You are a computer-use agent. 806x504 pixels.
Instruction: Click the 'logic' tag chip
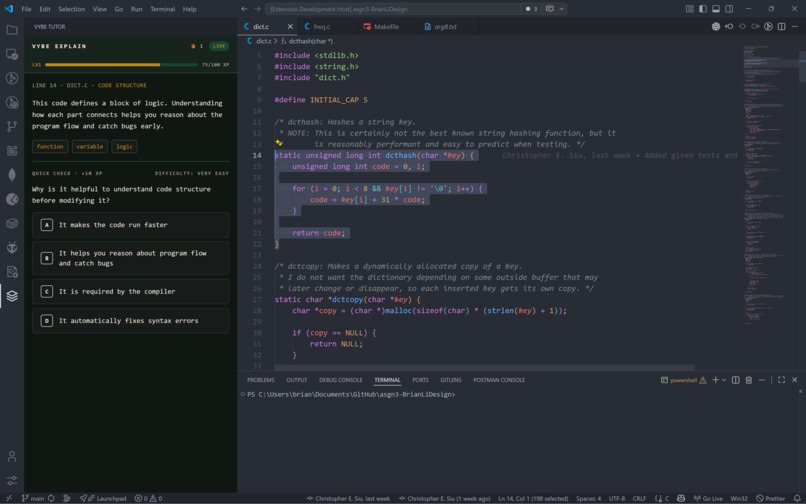tap(124, 147)
